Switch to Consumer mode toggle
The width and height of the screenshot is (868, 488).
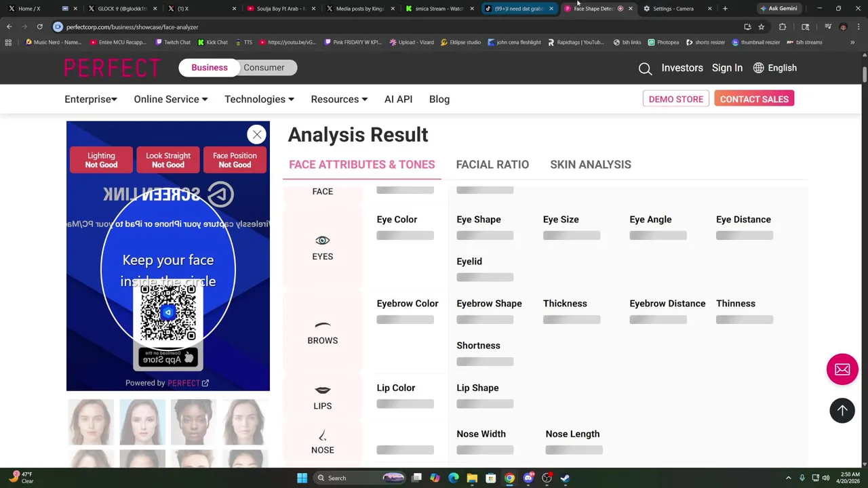(264, 68)
